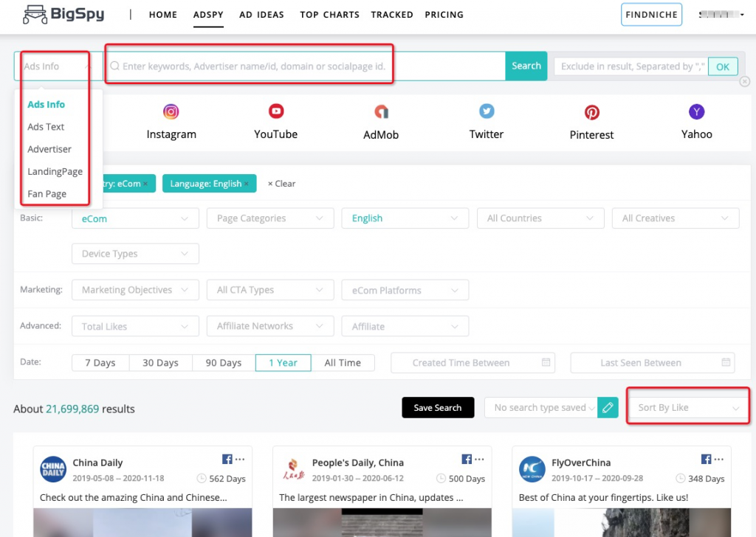Click the People's Daily advertiser avatar

point(292,469)
